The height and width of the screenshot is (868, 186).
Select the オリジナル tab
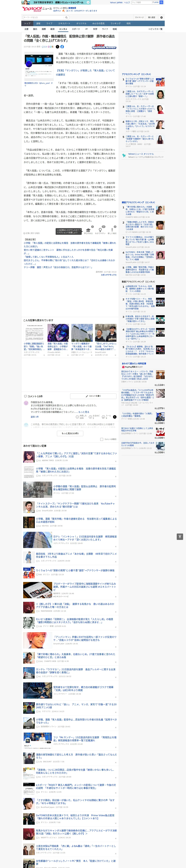coord(81,24)
